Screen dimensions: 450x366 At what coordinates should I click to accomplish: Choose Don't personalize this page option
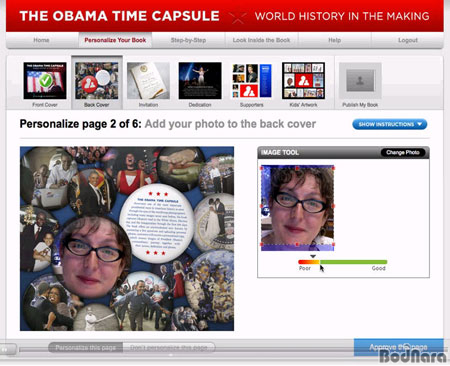(169, 348)
